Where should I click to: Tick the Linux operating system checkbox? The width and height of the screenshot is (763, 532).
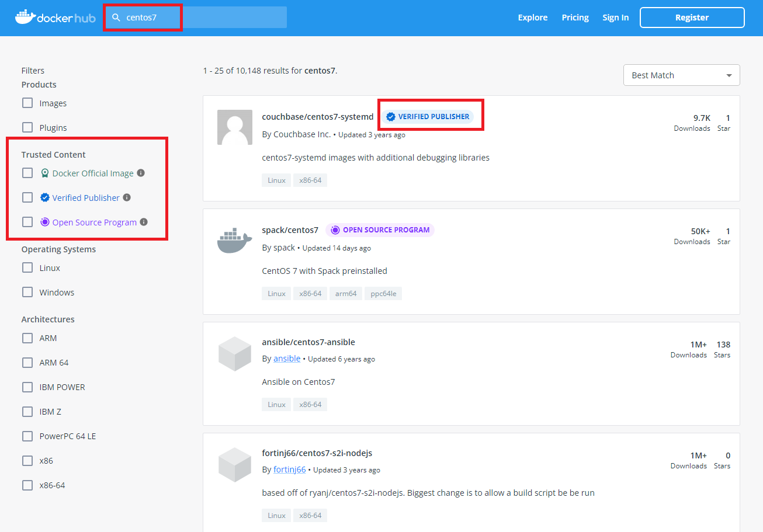point(27,267)
